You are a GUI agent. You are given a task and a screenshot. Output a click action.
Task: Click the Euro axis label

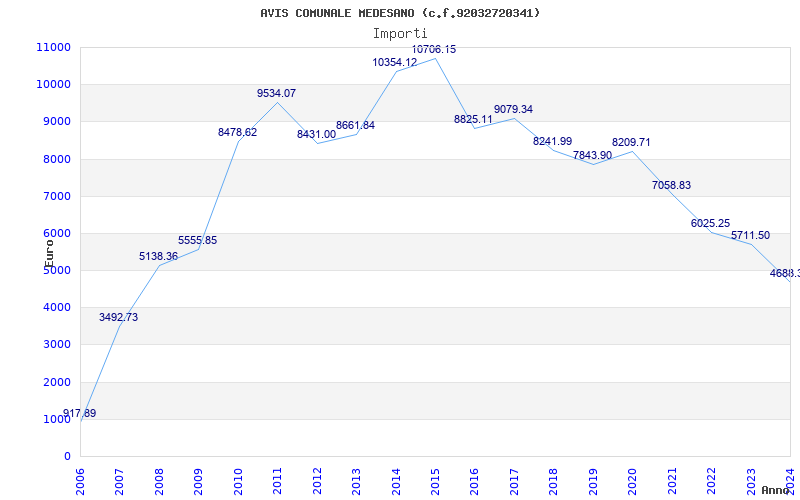tap(49, 253)
